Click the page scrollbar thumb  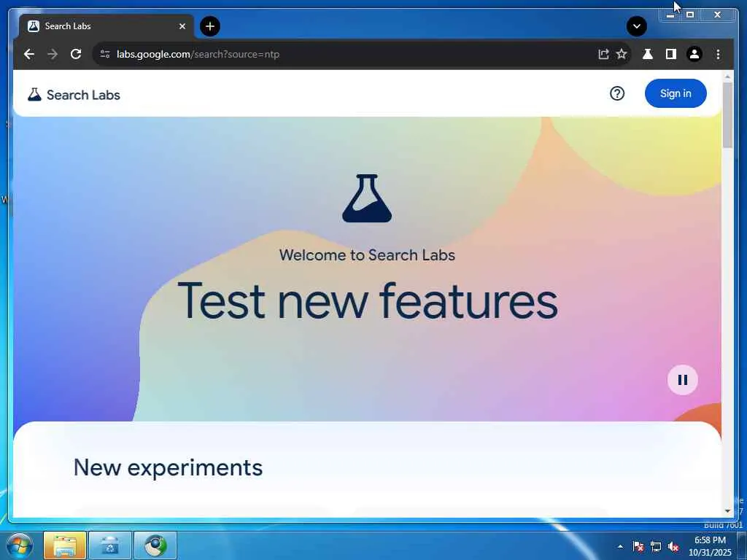(727, 115)
